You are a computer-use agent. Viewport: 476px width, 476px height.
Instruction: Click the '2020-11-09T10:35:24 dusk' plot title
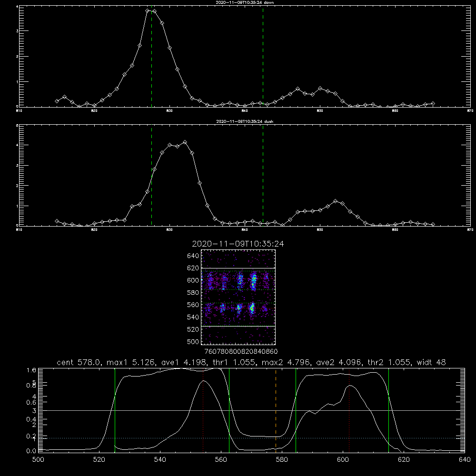point(245,121)
